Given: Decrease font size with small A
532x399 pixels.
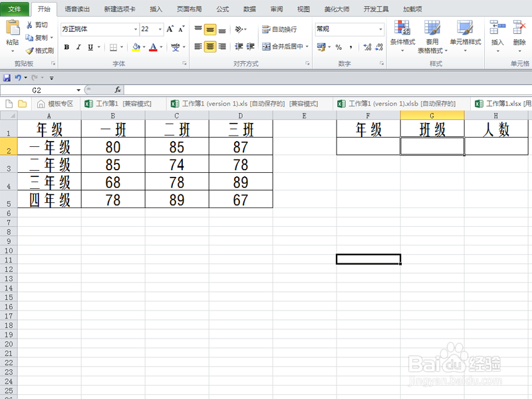Looking at the screenshot, I should (x=182, y=29).
